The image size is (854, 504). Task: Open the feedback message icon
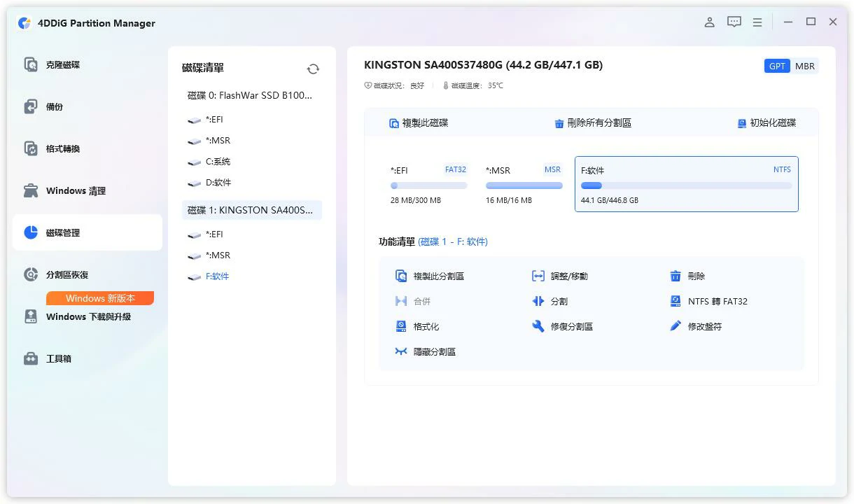[x=734, y=22]
